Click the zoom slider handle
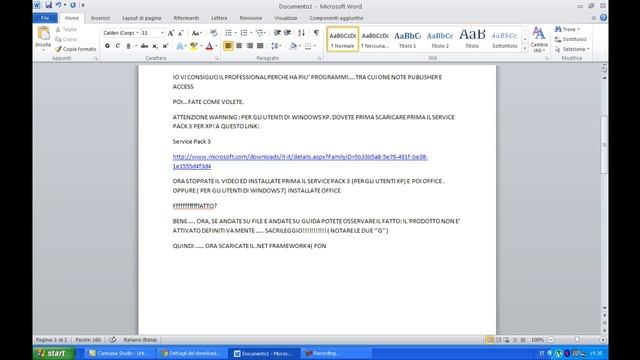The height and width of the screenshot is (360, 640). click(x=577, y=340)
